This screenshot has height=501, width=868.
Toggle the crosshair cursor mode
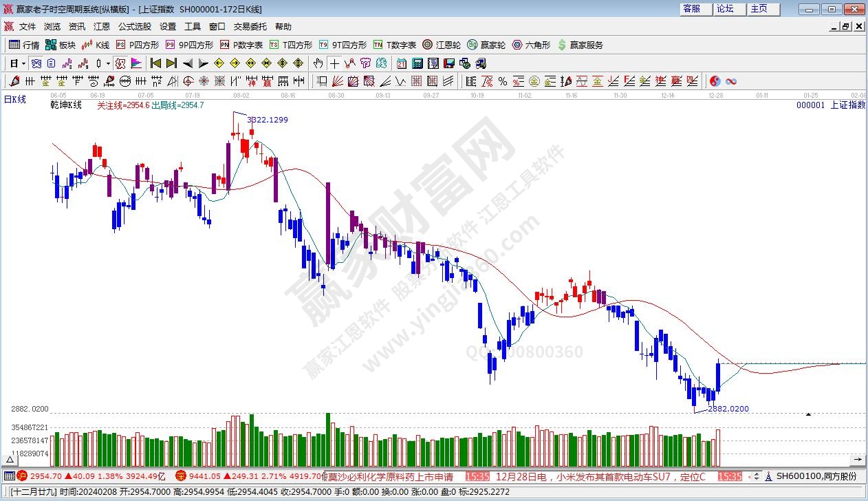click(x=334, y=63)
